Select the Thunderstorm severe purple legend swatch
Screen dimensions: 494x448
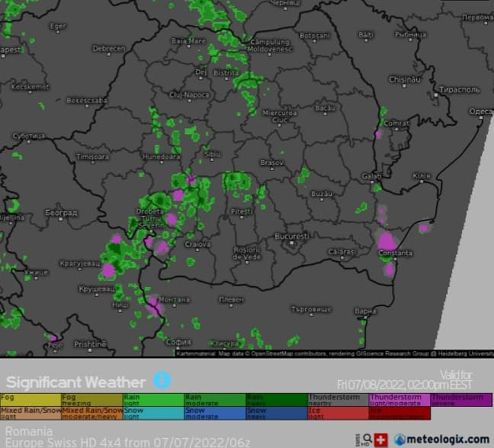(461, 399)
